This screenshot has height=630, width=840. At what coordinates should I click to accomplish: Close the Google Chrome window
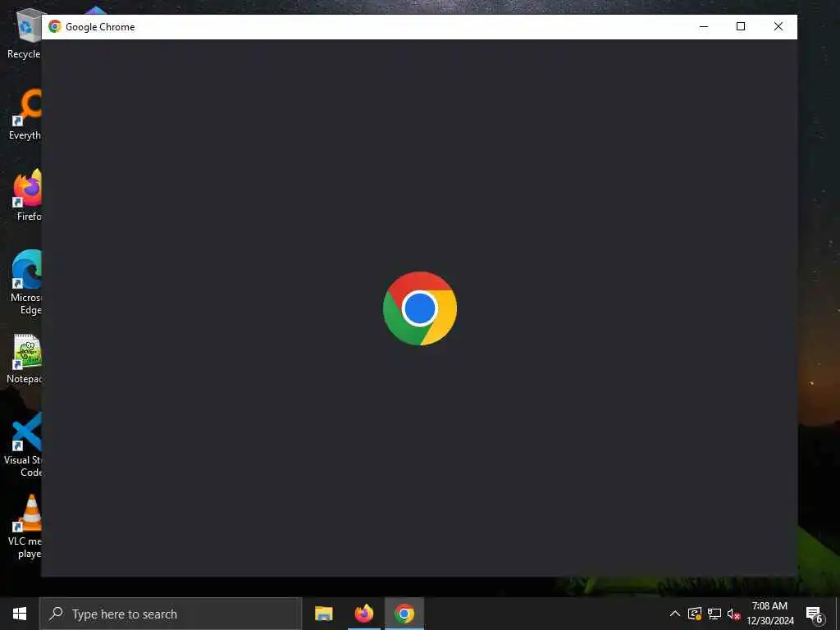[x=778, y=27]
